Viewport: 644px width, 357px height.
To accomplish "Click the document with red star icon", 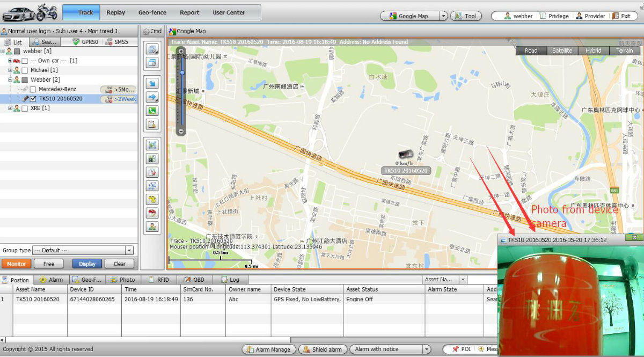I will [x=152, y=172].
